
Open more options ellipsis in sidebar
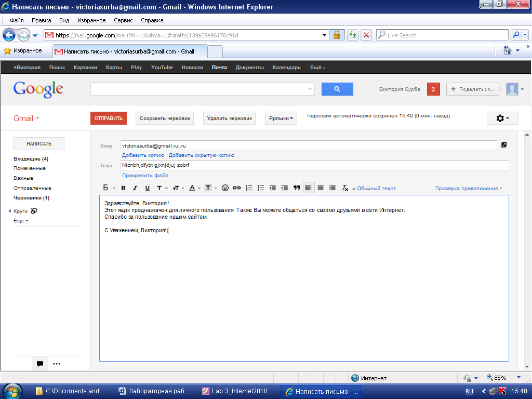click(x=57, y=364)
